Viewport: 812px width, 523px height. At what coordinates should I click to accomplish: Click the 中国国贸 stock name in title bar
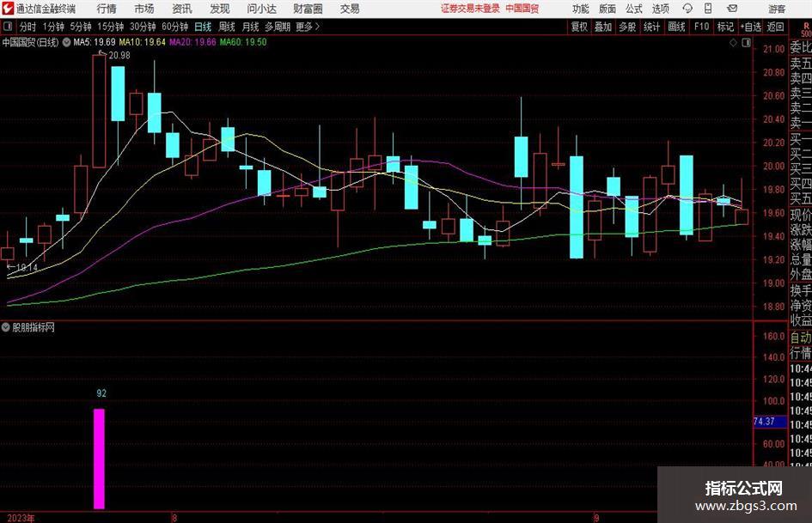click(x=522, y=9)
